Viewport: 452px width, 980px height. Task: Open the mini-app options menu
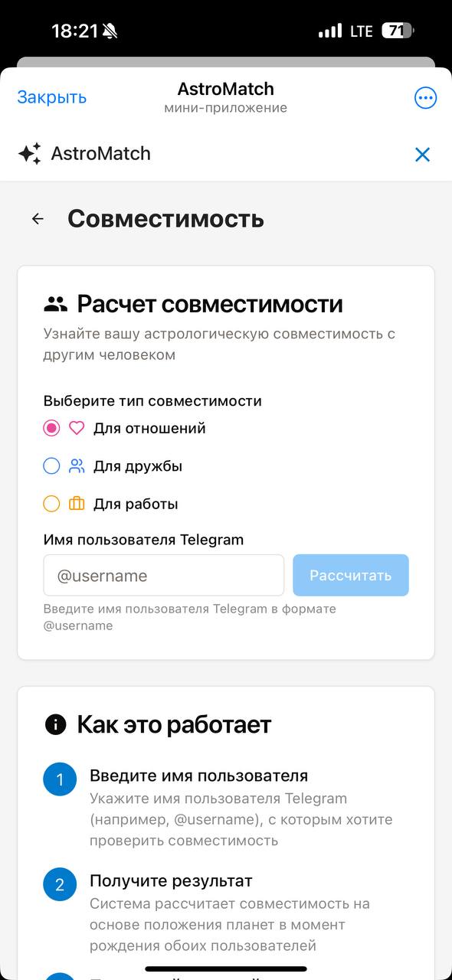point(425,97)
